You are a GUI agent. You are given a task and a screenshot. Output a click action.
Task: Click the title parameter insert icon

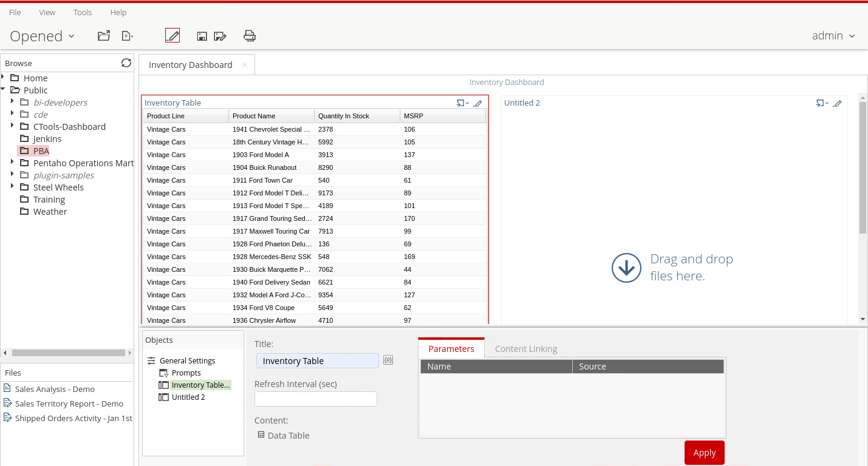(x=388, y=360)
